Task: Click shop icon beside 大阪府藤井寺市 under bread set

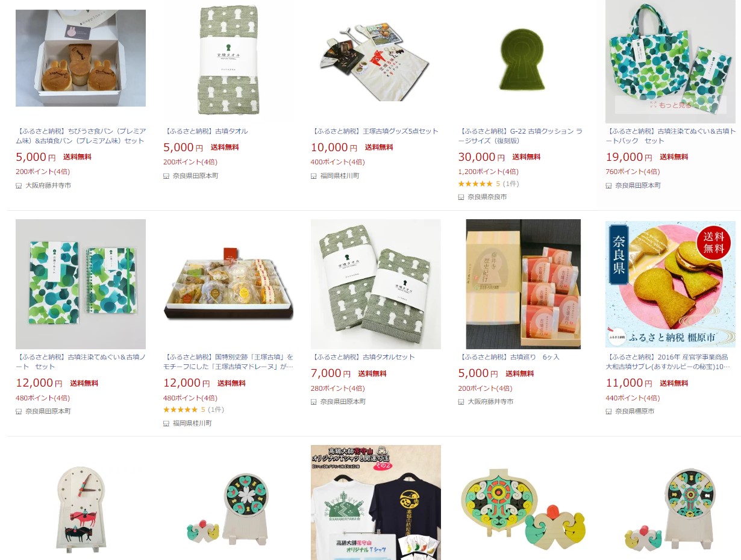Action: 19,185
